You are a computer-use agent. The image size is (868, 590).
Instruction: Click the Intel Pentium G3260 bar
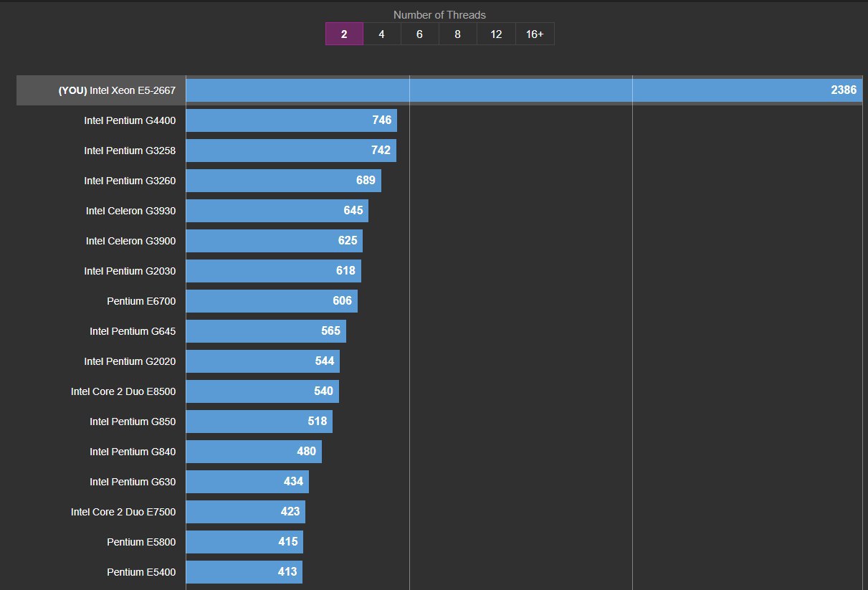(284, 181)
